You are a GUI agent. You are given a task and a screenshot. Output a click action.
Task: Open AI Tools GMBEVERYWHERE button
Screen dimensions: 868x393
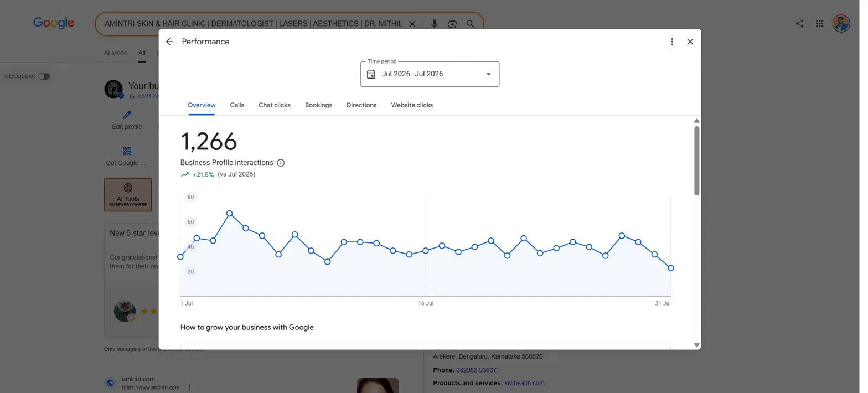(x=128, y=195)
